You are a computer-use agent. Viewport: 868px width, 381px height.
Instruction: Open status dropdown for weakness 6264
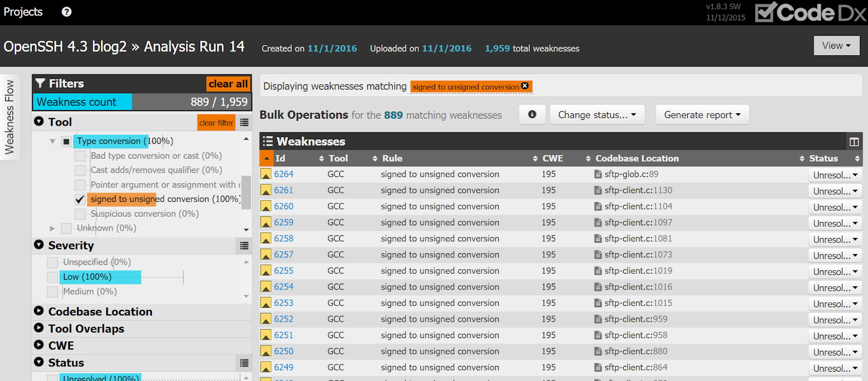pyautogui.click(x=835, y=175)
